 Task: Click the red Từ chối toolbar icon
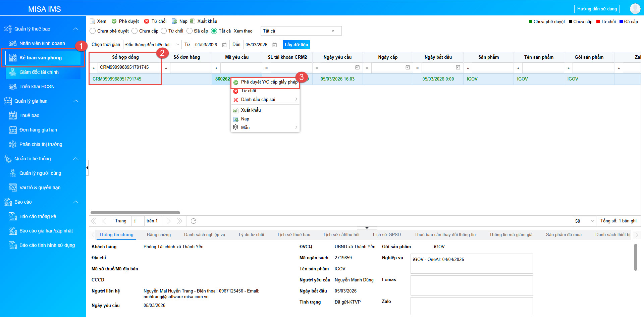coord(147,21)
